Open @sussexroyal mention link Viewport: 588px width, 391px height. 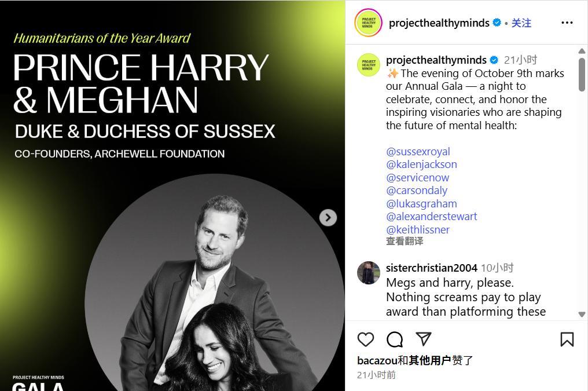point(418,152)
